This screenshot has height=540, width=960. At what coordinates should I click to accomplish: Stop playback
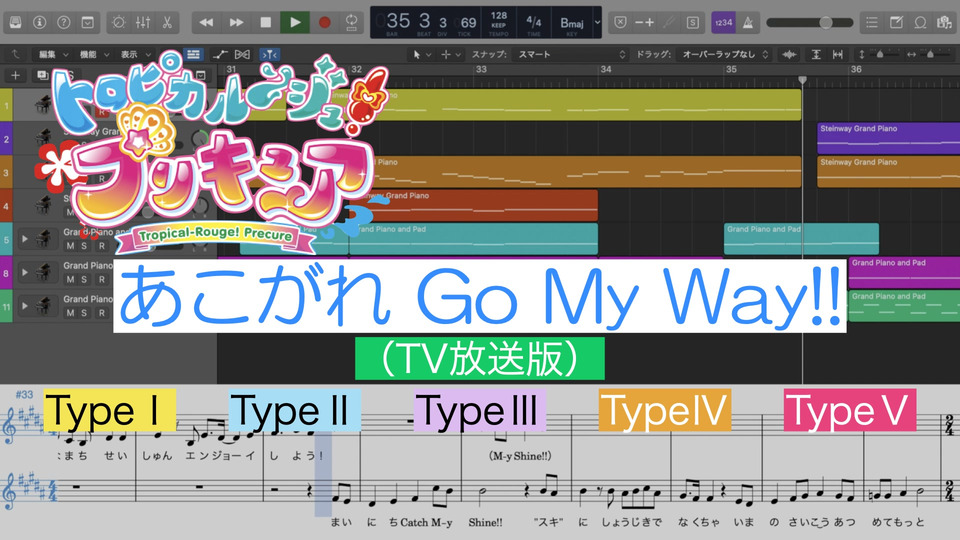(266, 23)
